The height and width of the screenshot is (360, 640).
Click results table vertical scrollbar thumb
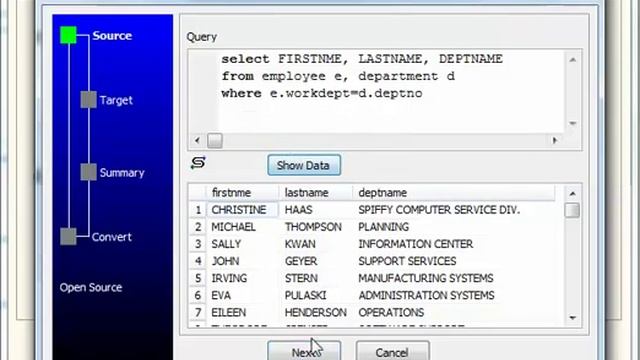coord(572,211)
